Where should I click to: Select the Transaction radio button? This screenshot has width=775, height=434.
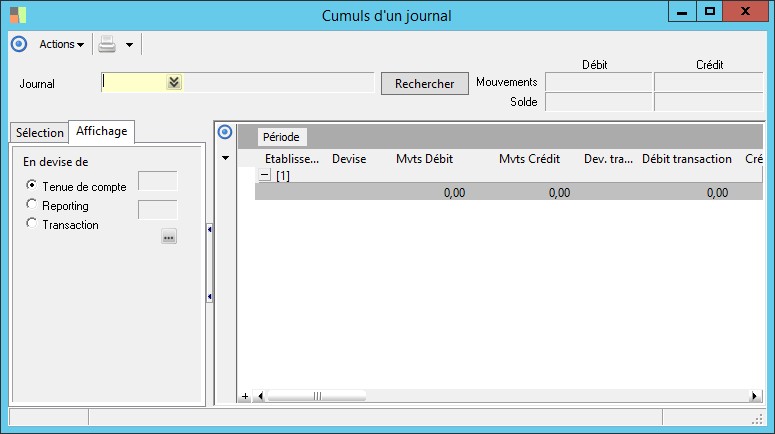point(31,223)
